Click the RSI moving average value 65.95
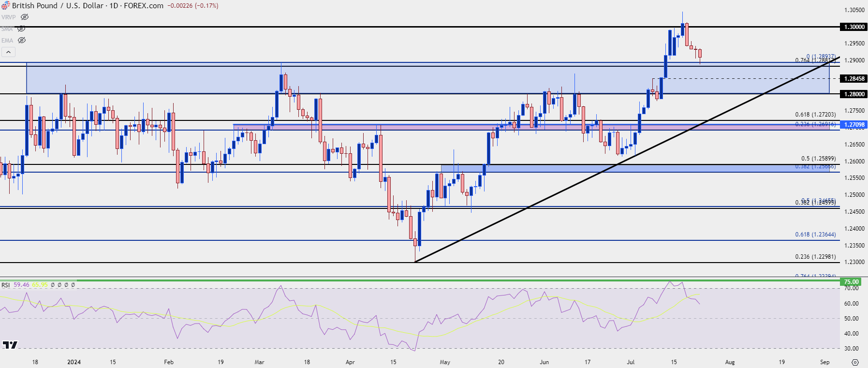 pos(40,285)
